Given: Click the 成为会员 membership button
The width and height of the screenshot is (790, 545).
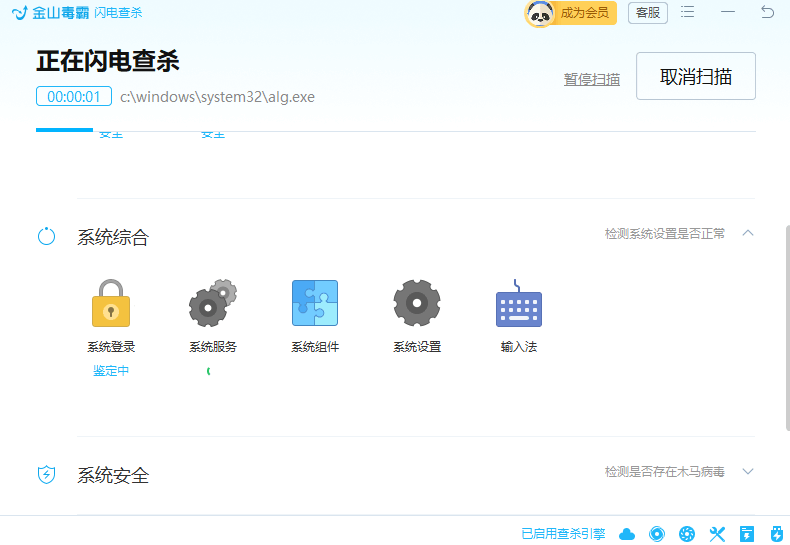Looking at the screenshot, I should tap(584, 13).
